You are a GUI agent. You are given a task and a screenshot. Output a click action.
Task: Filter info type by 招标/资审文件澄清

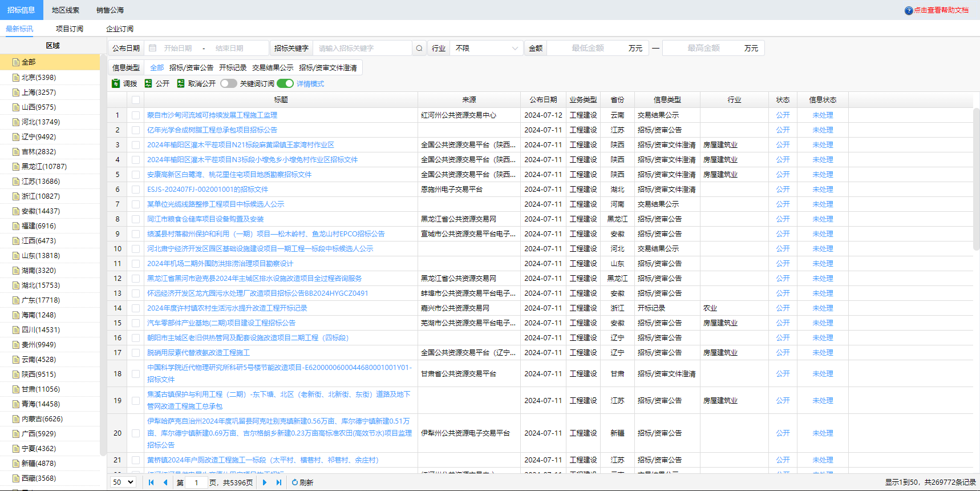click(x=328, y=67)
